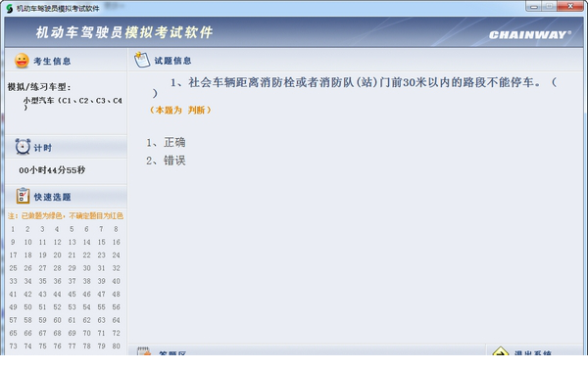
Task: Click the app logo in title bar
Action: (x=10, y=8)
